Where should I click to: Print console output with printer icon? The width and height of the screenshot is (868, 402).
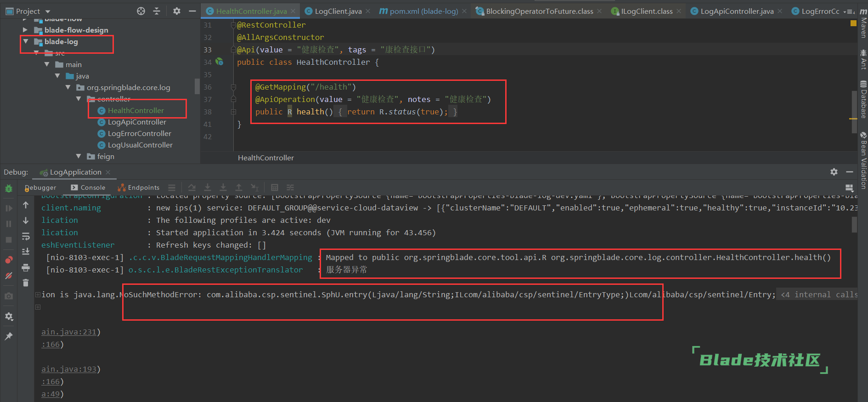(x=26, y=267)
